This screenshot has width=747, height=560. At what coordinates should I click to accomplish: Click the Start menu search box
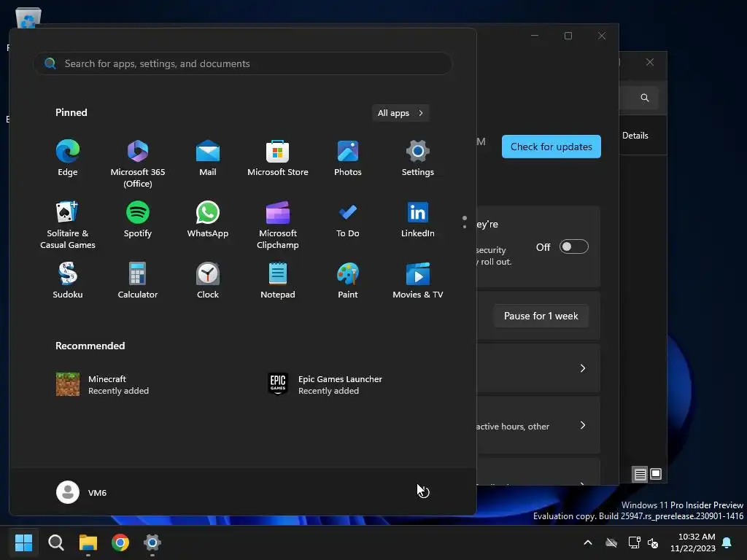point(243,63)
